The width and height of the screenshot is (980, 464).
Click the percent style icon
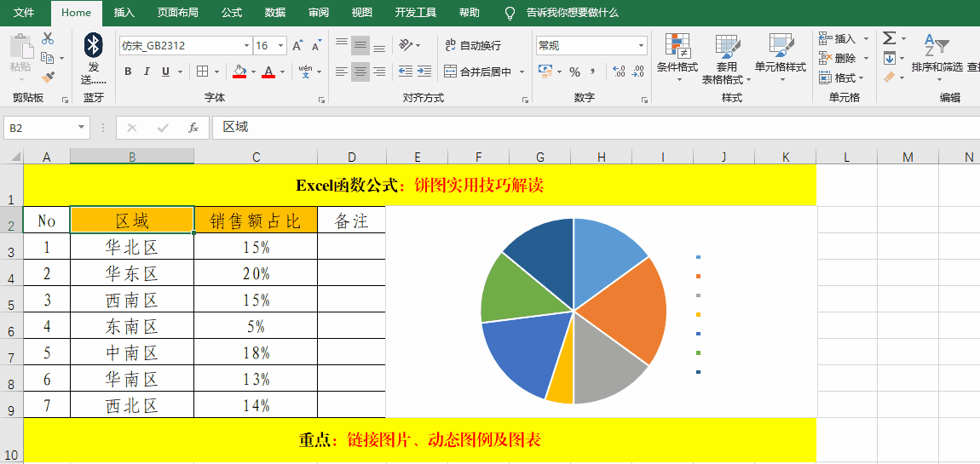pyautogui.click(x=574, y=72)
